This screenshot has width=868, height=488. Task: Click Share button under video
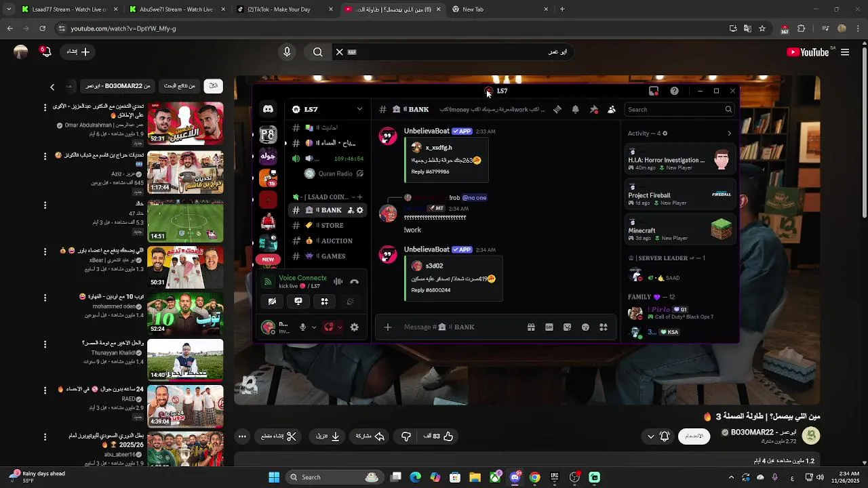click(370, 436)
